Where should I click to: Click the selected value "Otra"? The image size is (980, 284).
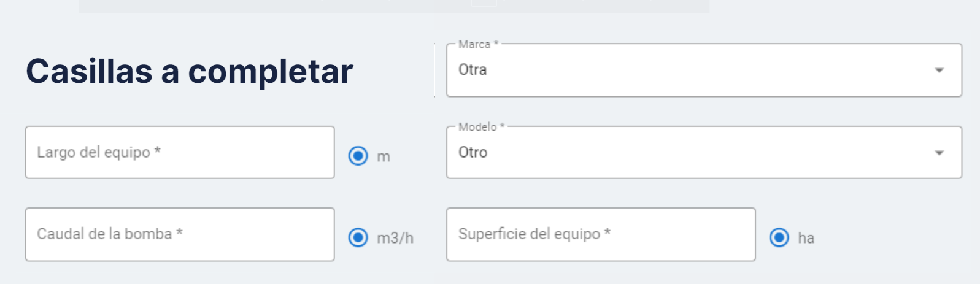(x=473, y=70)
